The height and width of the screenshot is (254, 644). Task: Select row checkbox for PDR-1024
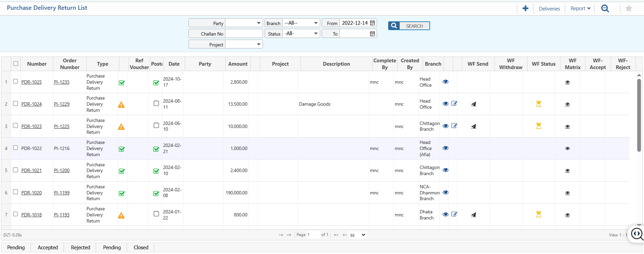pyautogui.click(x=15, y=103)
